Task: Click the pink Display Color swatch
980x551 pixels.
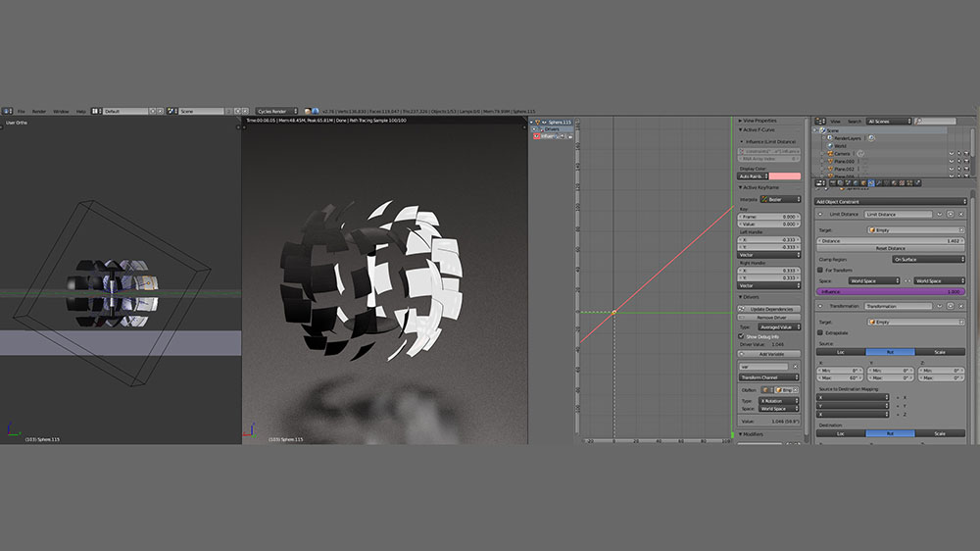Action: pos(785,176)
